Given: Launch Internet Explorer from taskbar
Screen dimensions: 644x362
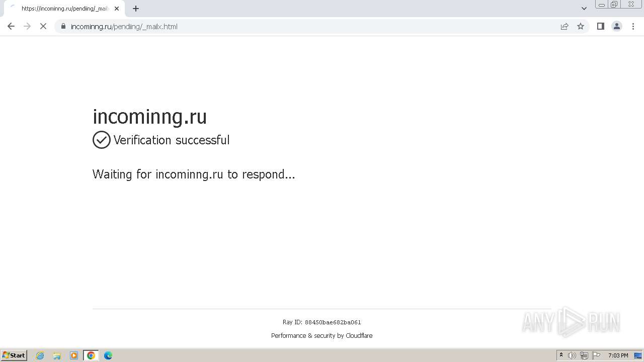Looking at the screenshot, I should click(40, 355).
